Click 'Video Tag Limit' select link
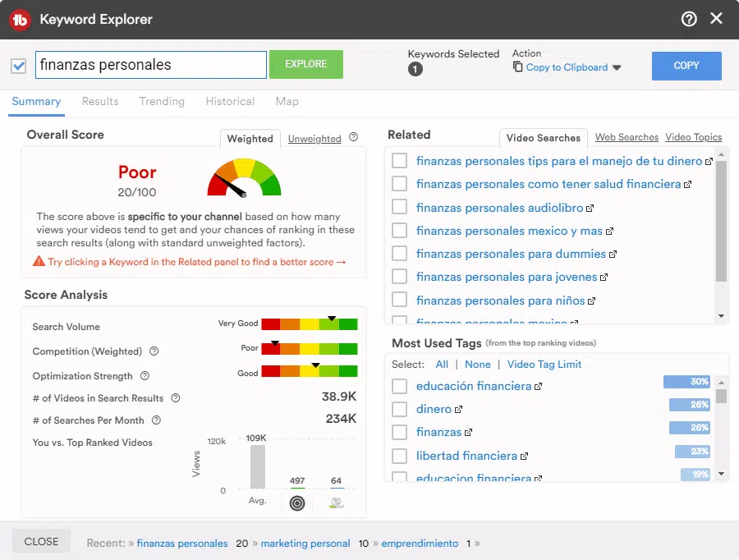Viewport: 739px width, 560px height. pyautogui.click(x=544, y=365)
